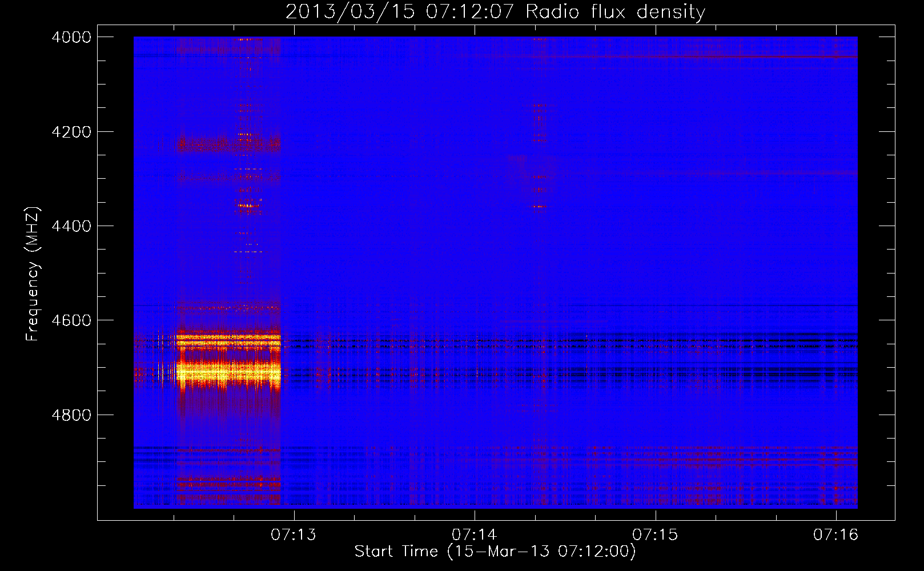
Task: Click the '07:13' time axis label
Action: pos(294,534)
